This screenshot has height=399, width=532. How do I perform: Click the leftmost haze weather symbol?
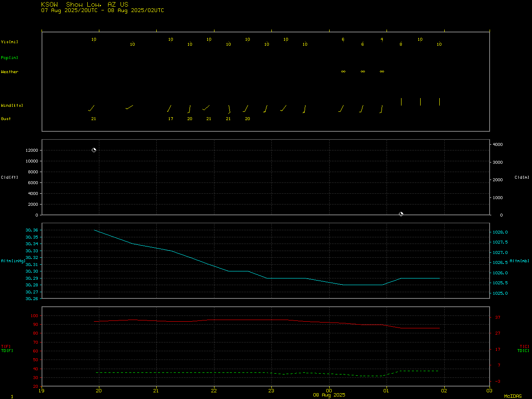point(343,71)
